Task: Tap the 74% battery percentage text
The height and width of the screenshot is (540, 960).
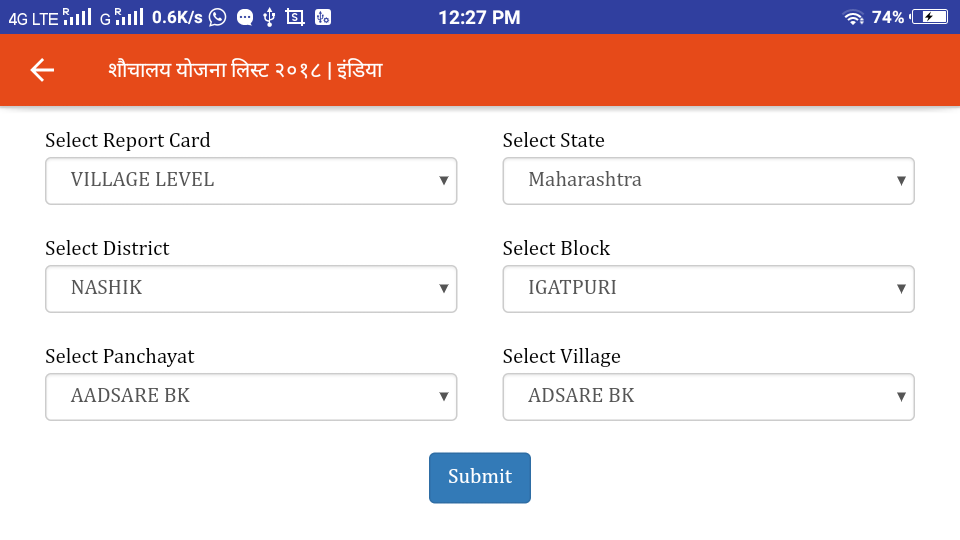Action: click(888, 17)
